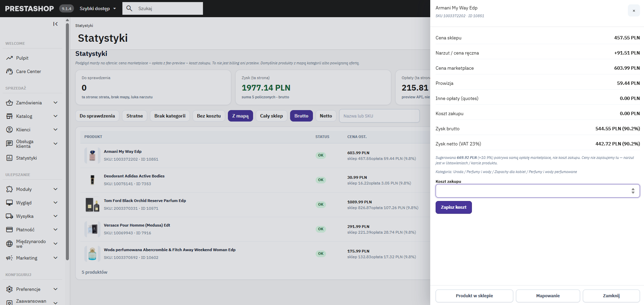Expand the Wygląd submenu chevron
644x305 pixels.
55,203
